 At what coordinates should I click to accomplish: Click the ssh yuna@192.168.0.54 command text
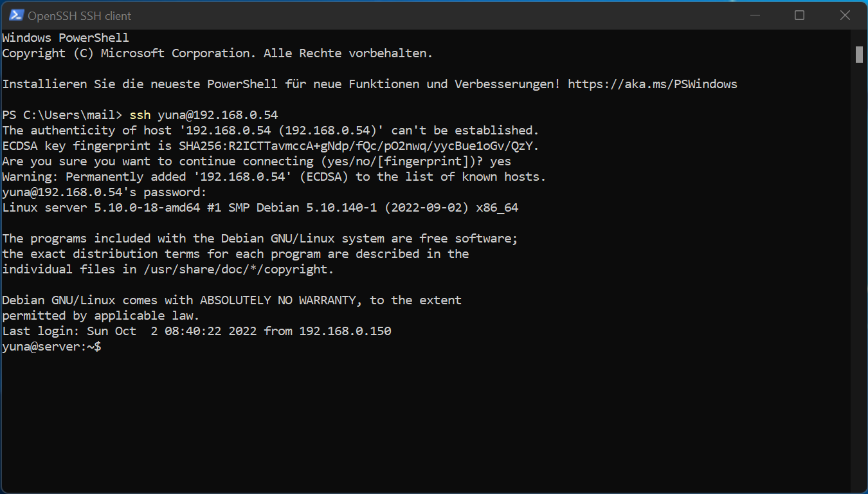tap(204, 115)
